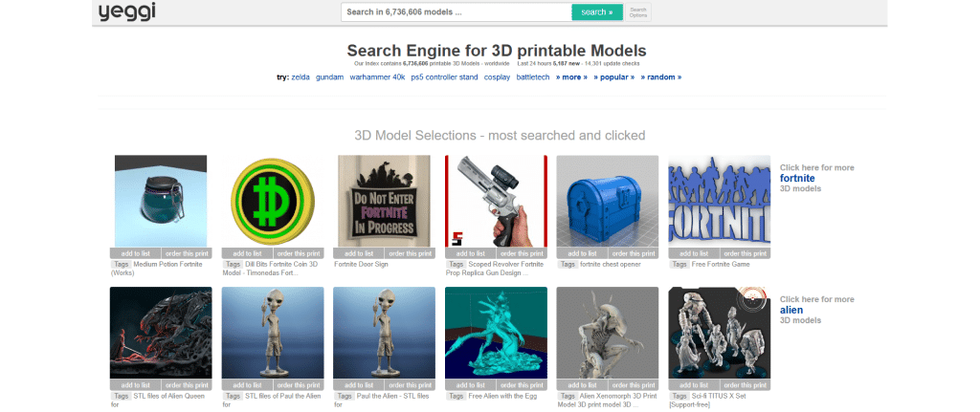Screen dimensions: 980x412
Task: Open Free Fortnite Game thumbnail
Action: pyautogui.click(x=720, y=201)
